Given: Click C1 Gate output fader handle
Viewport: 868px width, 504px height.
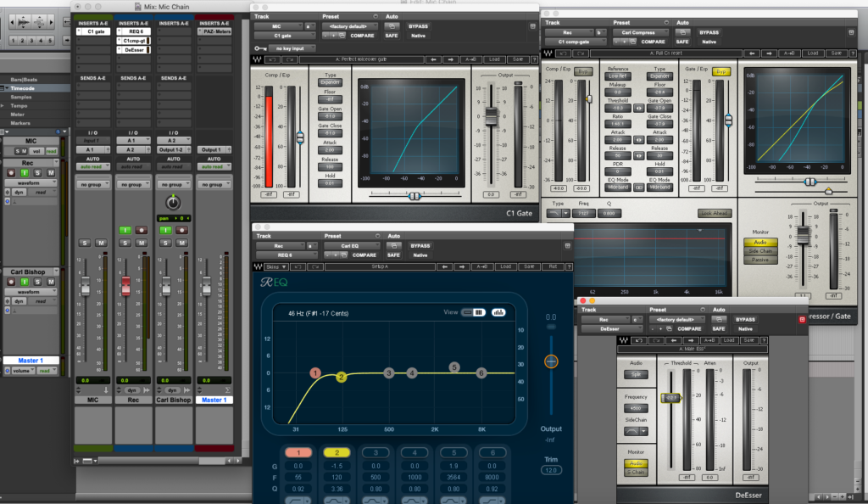Looking at the screenshot, I should pyautogui.click(x=491, y=115).
